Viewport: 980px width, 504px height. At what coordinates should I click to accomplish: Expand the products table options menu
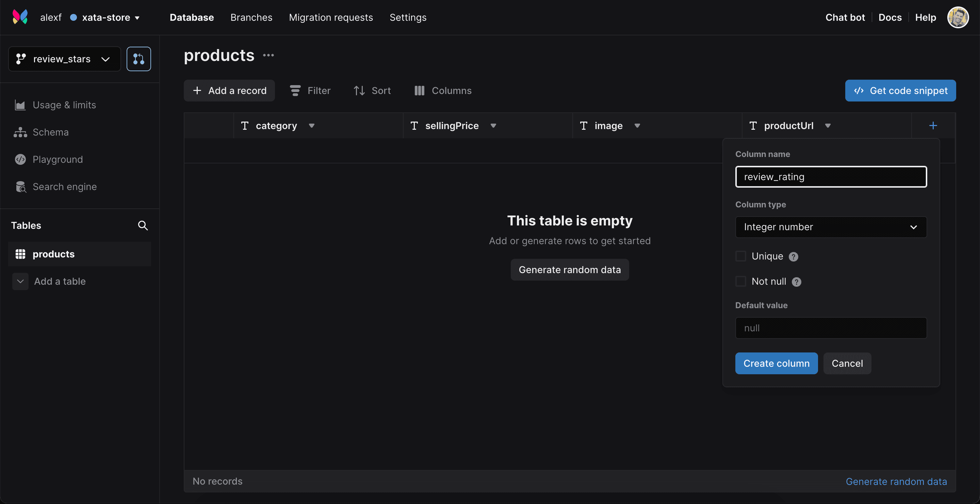[x=269, y=56]
